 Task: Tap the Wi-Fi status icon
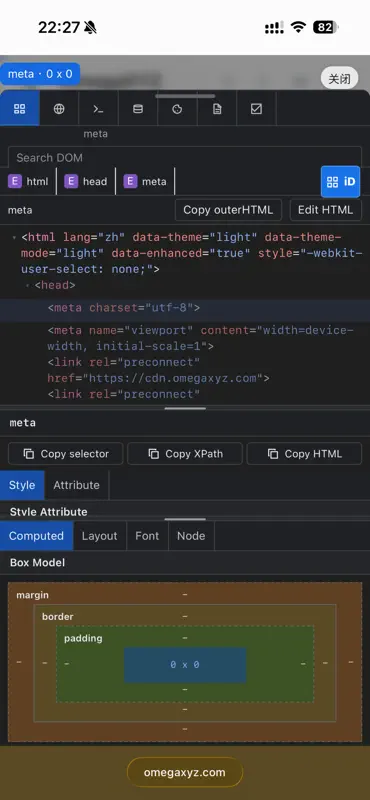(x=298, y=27)
